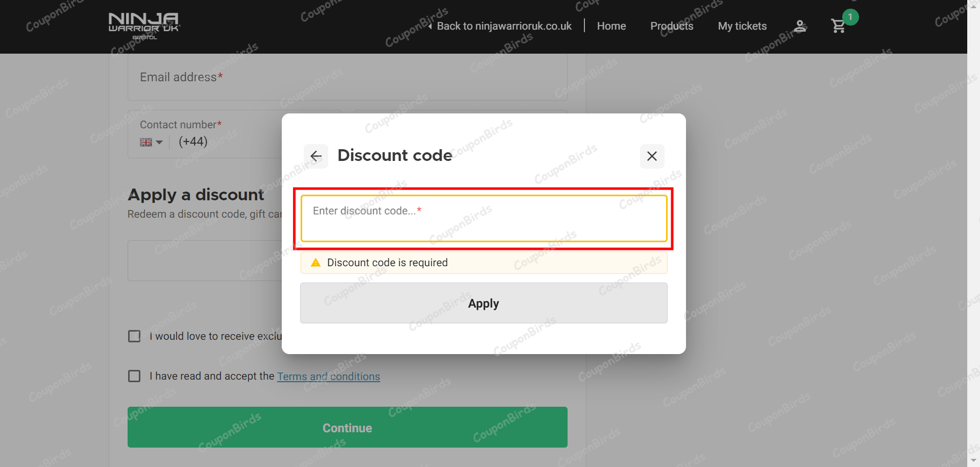
Task: Open the country code dropdown
Action: pos(151,142)
